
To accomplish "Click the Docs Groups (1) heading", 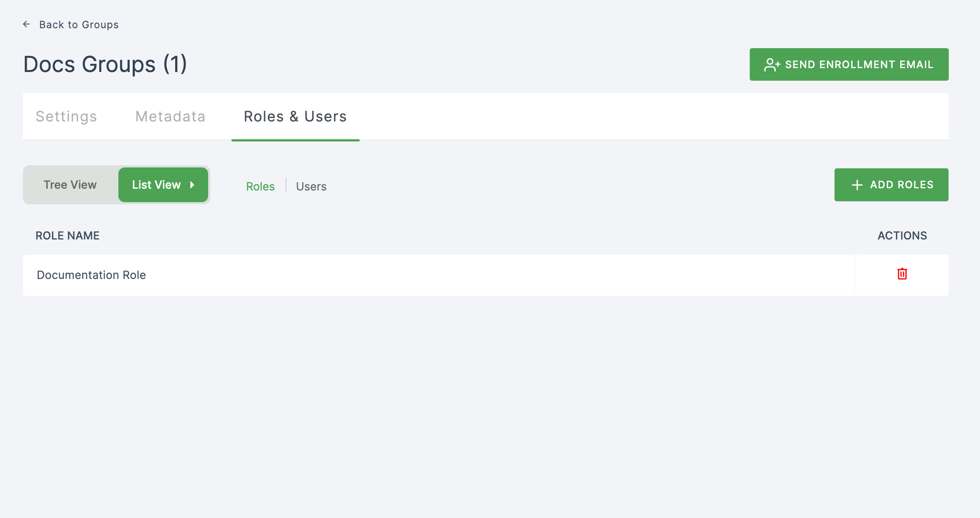I will [105, 64].
